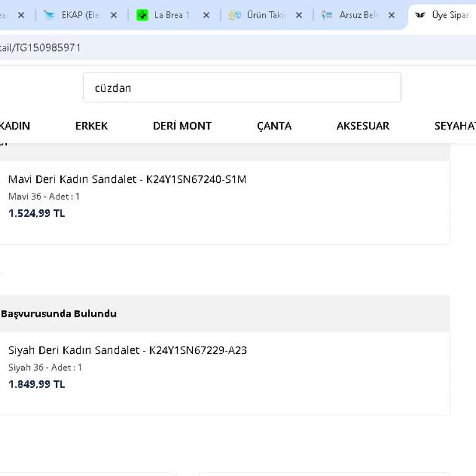Click the address bar URL TG150985971
This screenshot has height=476, width=476.
(x=40, y=48)
